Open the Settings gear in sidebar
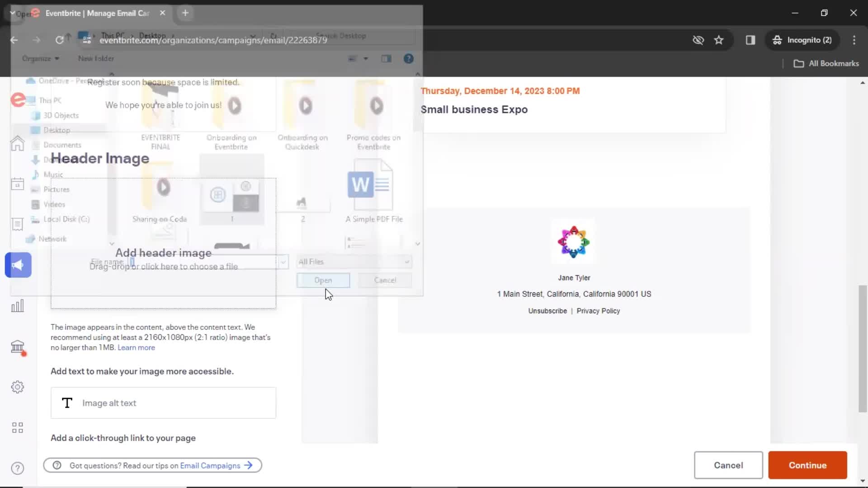 click(x=17, y=387)
